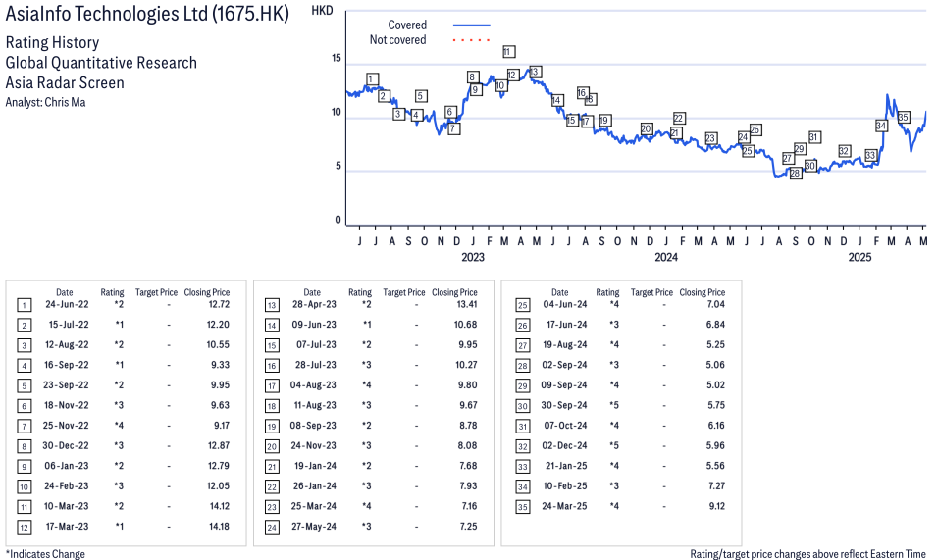Select the 19-Aug-24 date cell
The image size is (937, 560).
565,345
